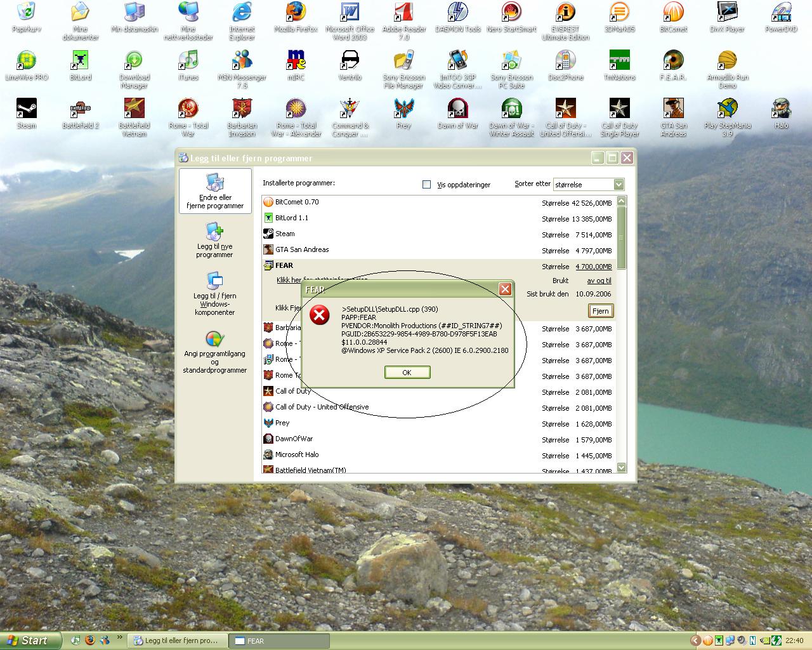Select DawnOfWar in installed programs list

coord(438,439)
